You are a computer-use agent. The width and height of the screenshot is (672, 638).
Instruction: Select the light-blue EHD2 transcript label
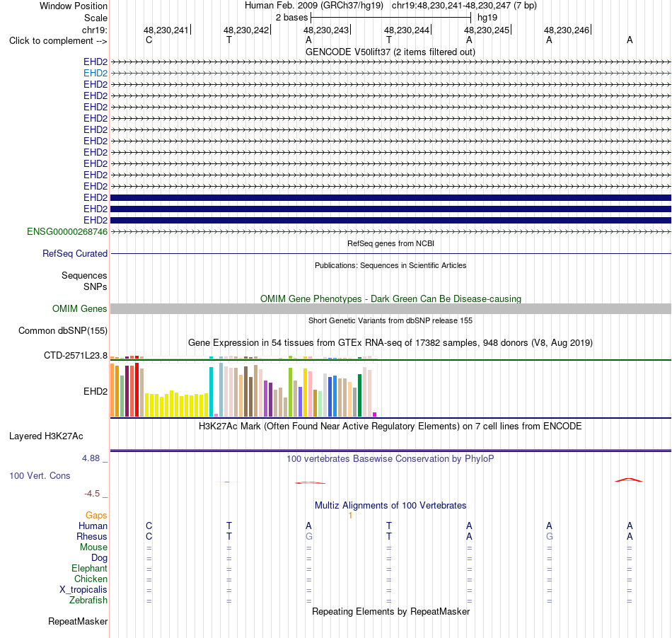[95, 74]
